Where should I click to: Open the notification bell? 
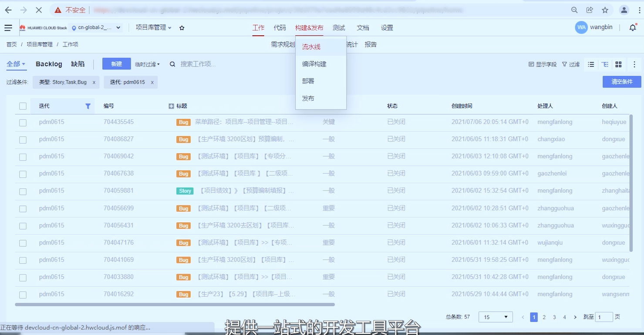coord(633,27)
